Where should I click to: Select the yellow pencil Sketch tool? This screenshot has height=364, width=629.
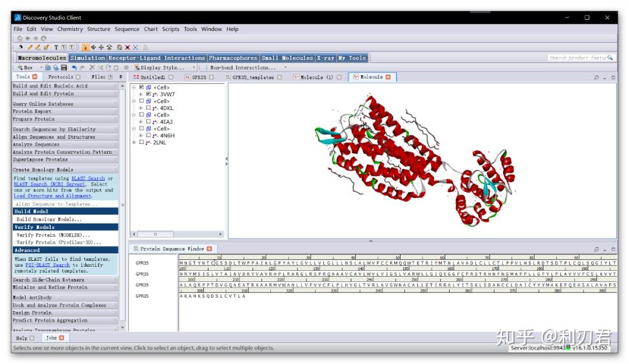point(30,47)
